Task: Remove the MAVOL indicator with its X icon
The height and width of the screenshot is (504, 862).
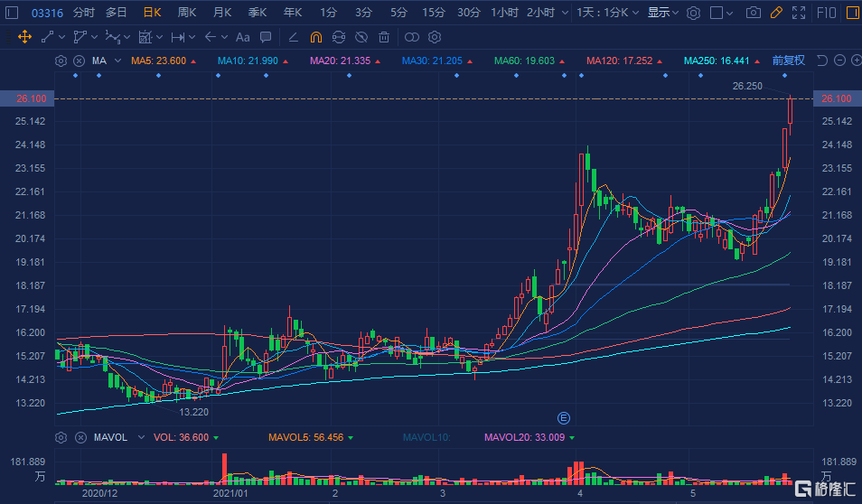Action: [79, 437]
